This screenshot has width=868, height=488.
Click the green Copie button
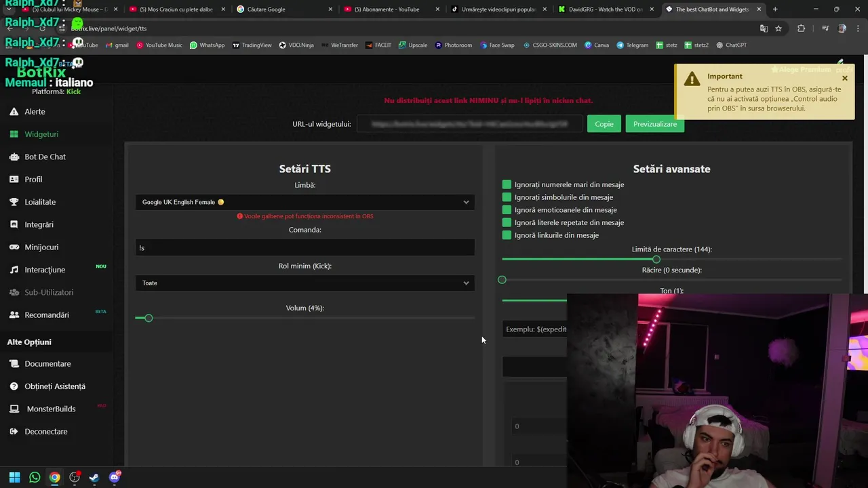pos(604,124)
